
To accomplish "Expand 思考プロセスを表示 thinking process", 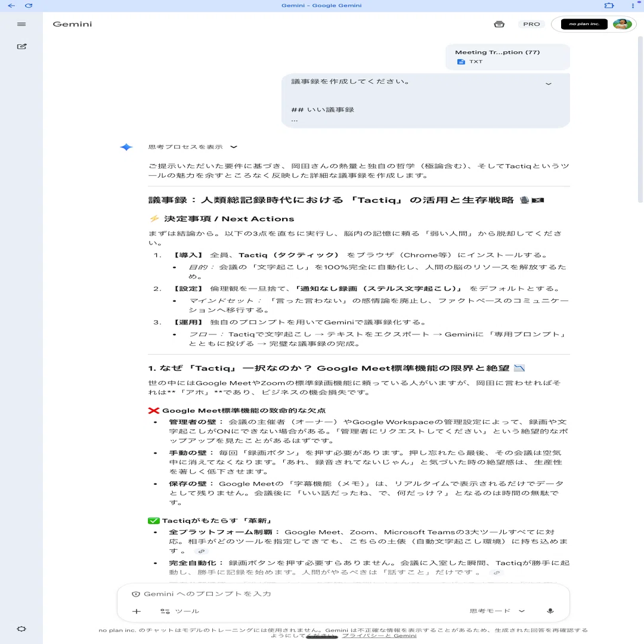I will coord(193,147).
